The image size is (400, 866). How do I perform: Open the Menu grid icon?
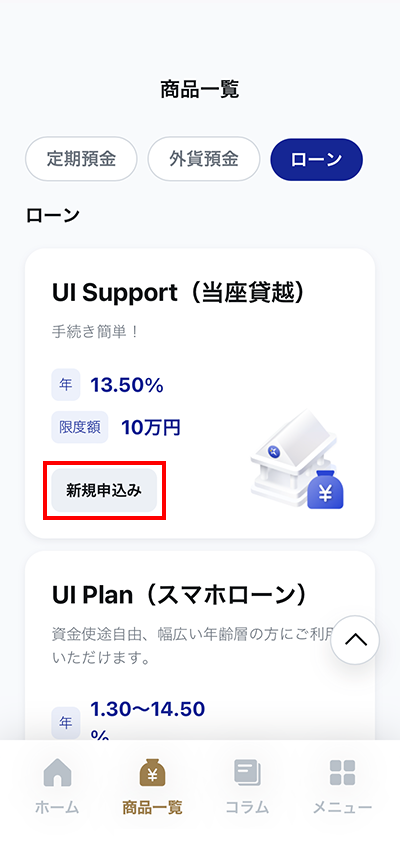[343, 772]
